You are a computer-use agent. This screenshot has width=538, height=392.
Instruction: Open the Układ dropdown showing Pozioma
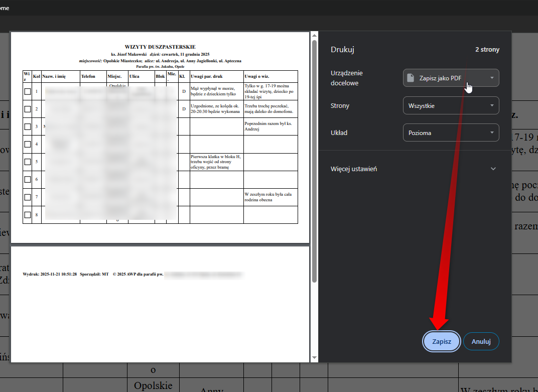(x=451, y=133)
